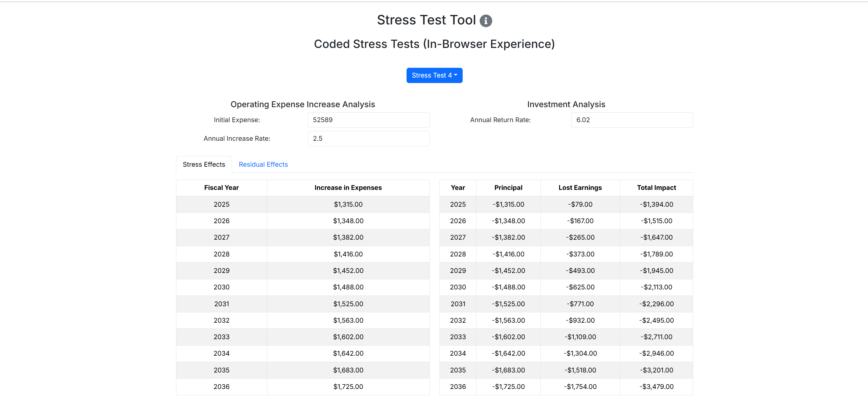The width and height of the screenshot is (868, 403).
Task: Click the Annual Increase Rate label
Action: (237, 138)
